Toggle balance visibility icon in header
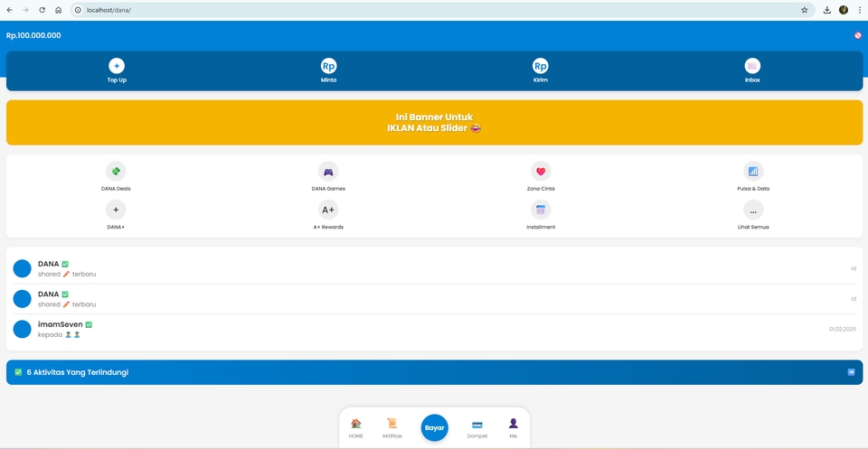Image resolution: width=868 pixels, height=449 pixels. pos(857,35)
